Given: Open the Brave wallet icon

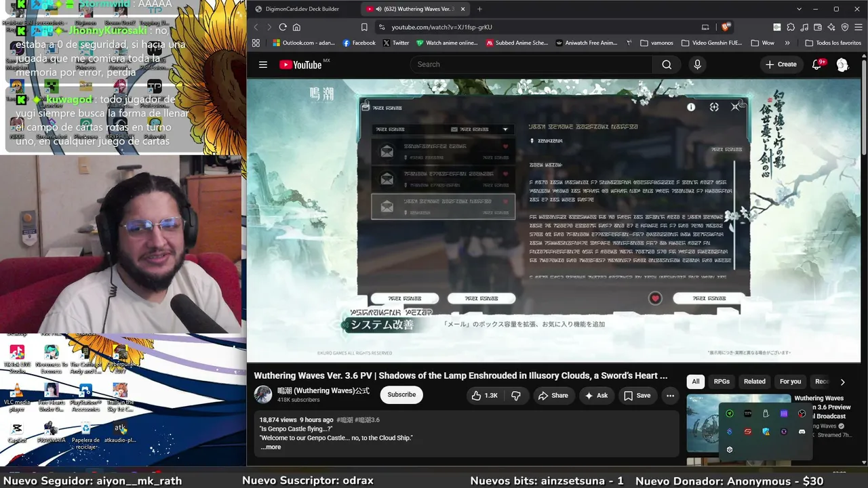Looking at the screenshot, I should coord(818,27).
